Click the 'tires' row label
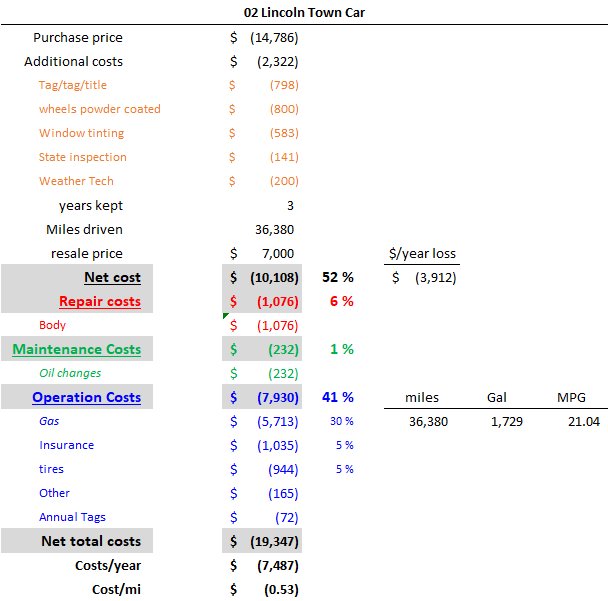 [x=51, y=469]
